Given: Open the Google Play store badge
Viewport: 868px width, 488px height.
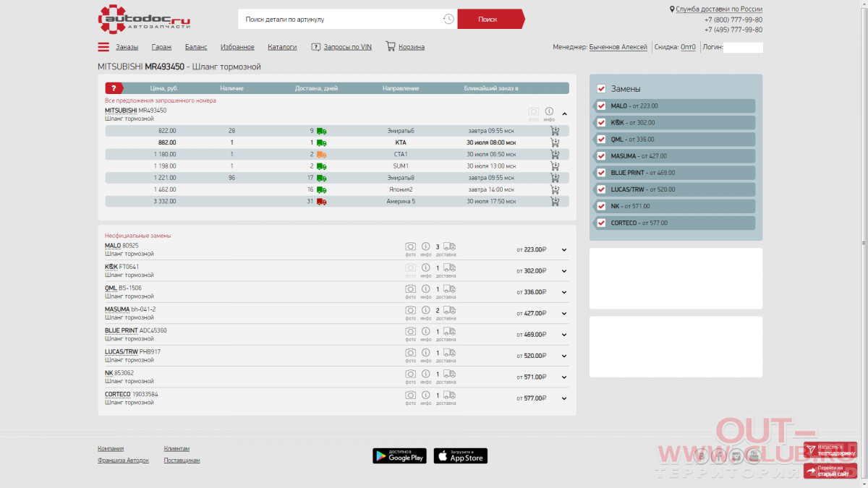Looking at the screenshot, I should (x=399, y=455).
